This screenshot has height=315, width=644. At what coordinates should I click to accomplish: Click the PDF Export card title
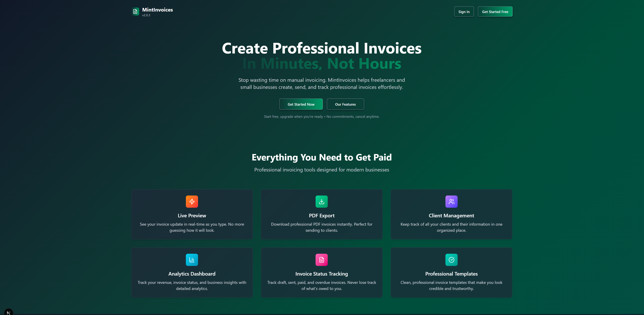point(321,216)
